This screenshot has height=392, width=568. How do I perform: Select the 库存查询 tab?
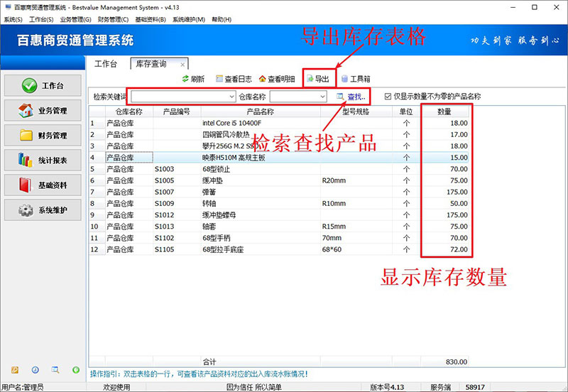click(151, 64)
